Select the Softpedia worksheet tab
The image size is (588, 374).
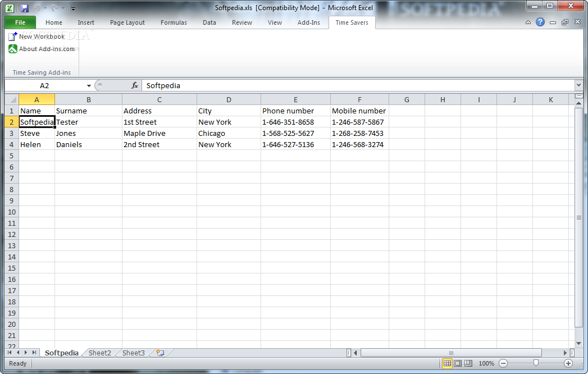click(x=62, y=353)
